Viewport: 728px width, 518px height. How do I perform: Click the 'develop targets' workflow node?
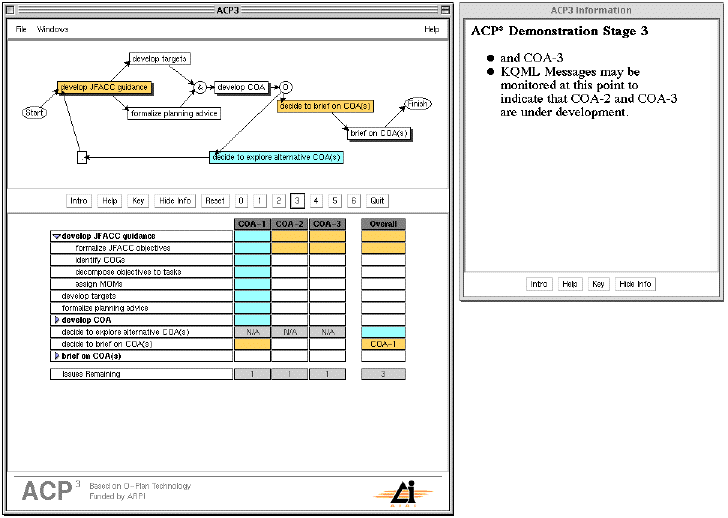pos(159,59)
